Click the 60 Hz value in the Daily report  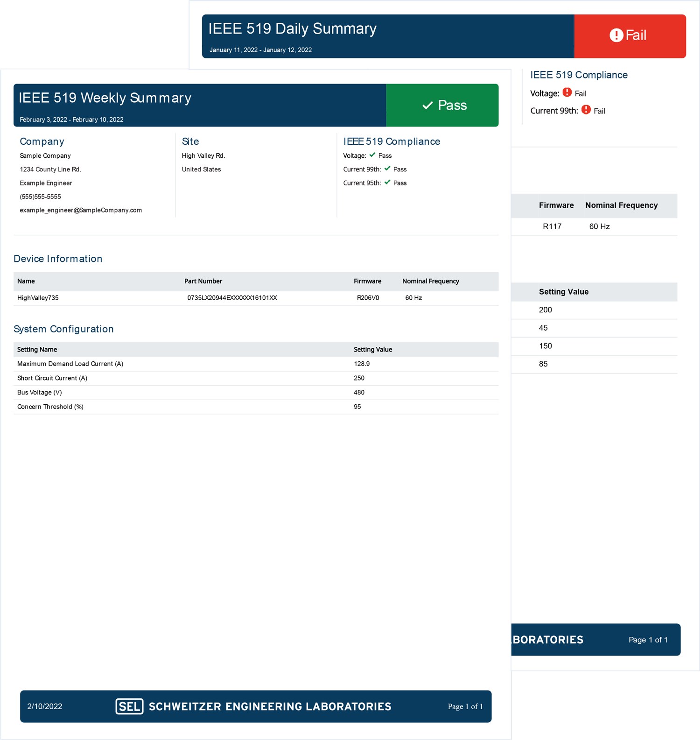point(599,226)
